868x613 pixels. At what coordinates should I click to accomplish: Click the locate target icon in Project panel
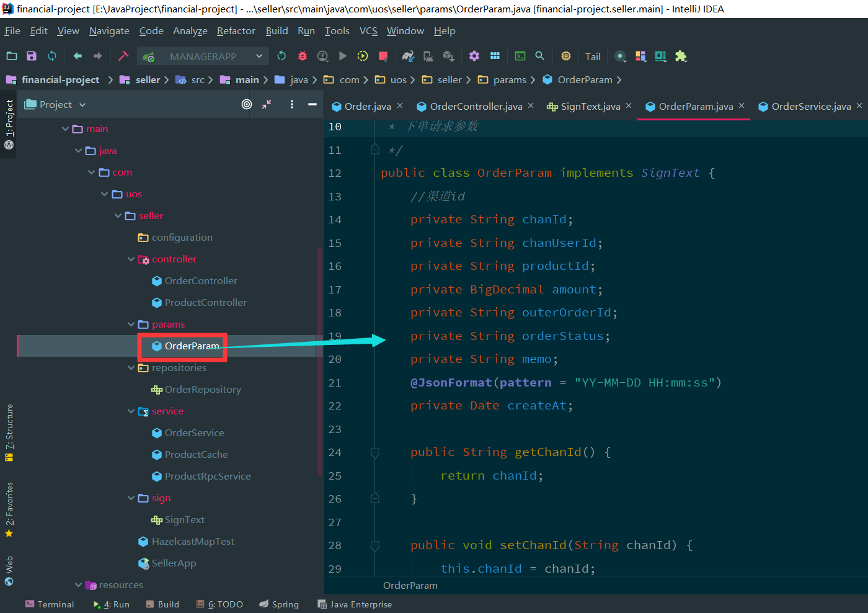[247, 104]
